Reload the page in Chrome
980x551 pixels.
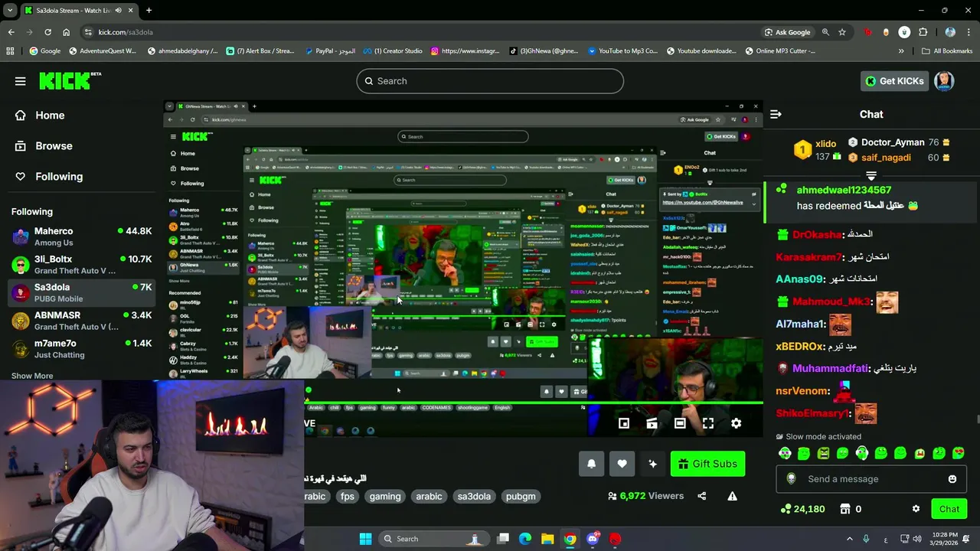[47, 32]
